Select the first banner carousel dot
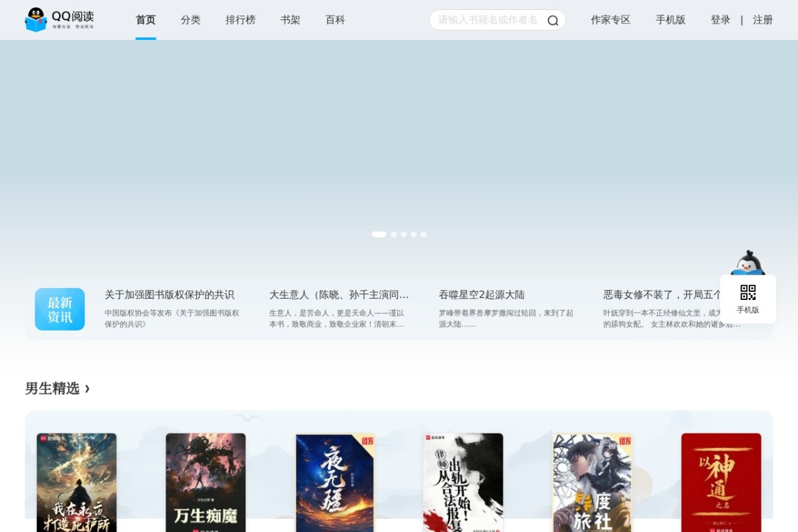798x532 pixels. click(x=379, y=234)
